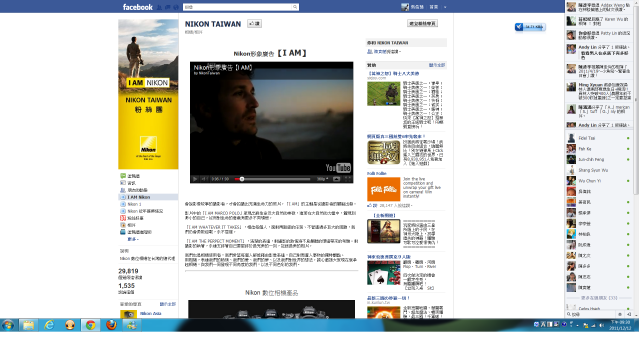This screenshot has width=640, height=360.
Task: Open the 360p quality dropdown
Action: coord(322,179)
